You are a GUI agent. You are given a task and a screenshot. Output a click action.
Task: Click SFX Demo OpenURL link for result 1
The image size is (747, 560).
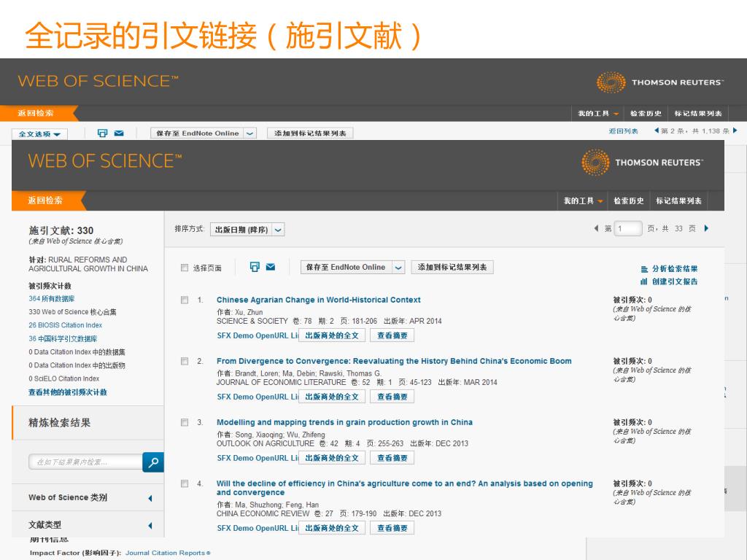pos(258,335)
